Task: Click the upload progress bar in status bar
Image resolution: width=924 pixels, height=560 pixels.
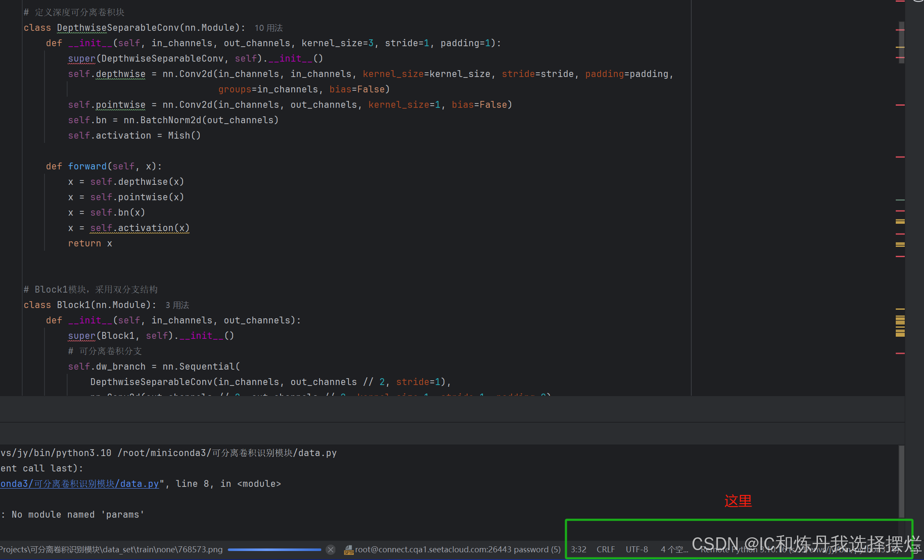Action: click(274, 550)
